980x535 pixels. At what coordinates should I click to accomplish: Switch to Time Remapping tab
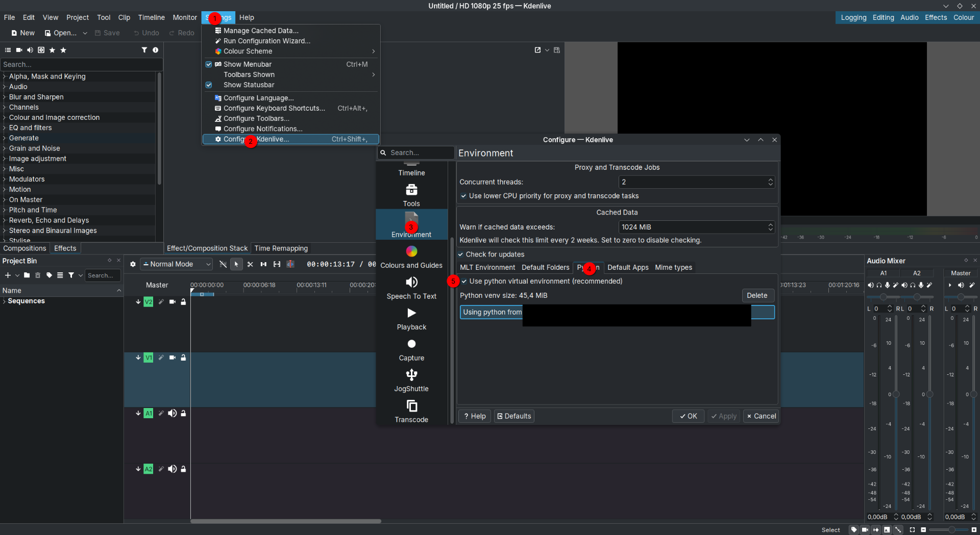coord(281,248)
